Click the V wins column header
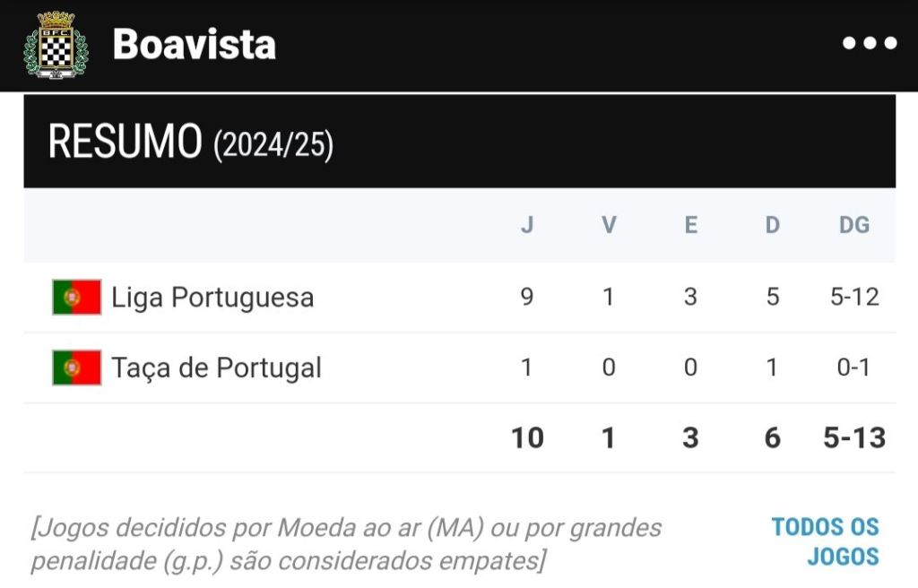The height and width of the screenshot is (588, 918). (609, 225)
